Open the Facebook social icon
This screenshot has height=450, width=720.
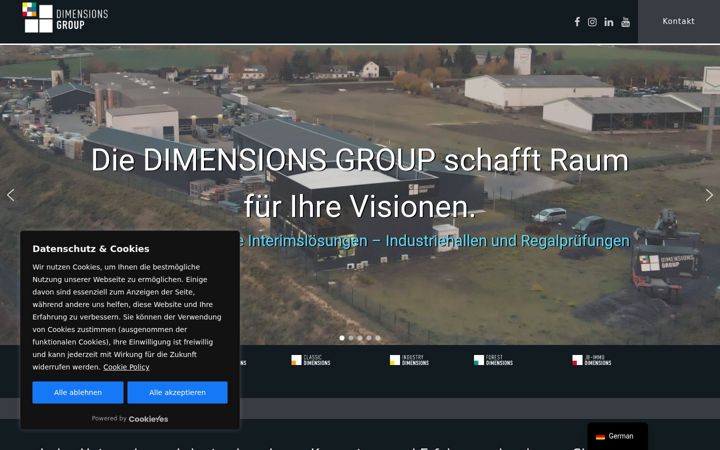577,22
